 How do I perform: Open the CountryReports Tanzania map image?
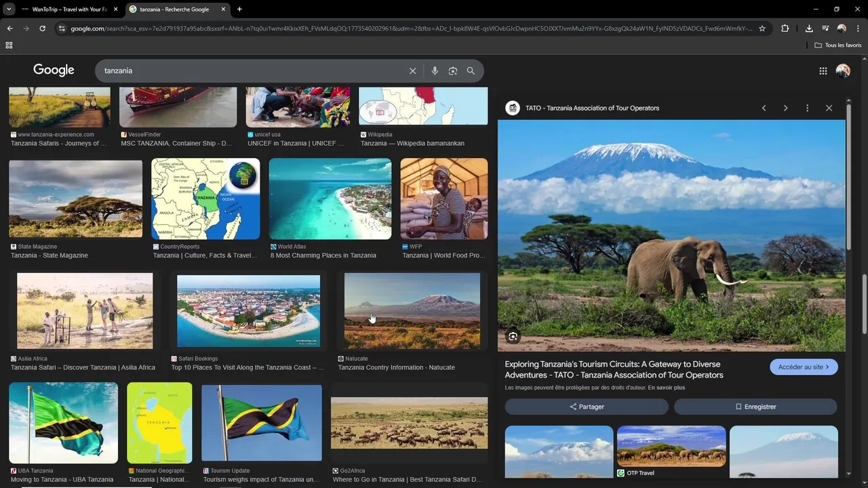205,199
